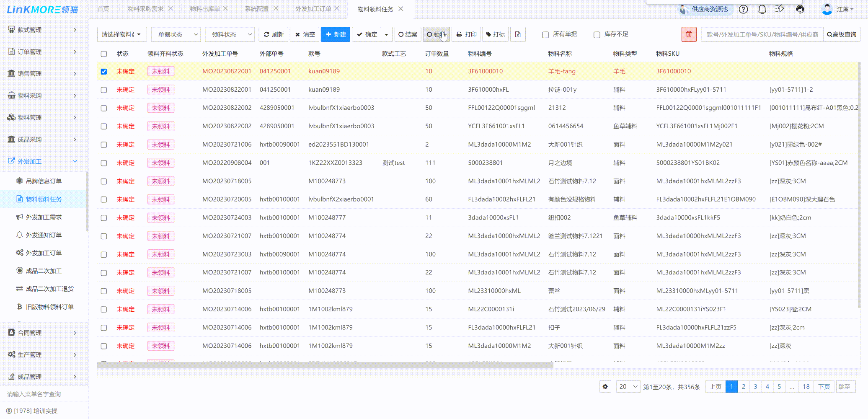Open the notification bell icon
Screen dimensions: 868x419
click(x=762, y=9)
